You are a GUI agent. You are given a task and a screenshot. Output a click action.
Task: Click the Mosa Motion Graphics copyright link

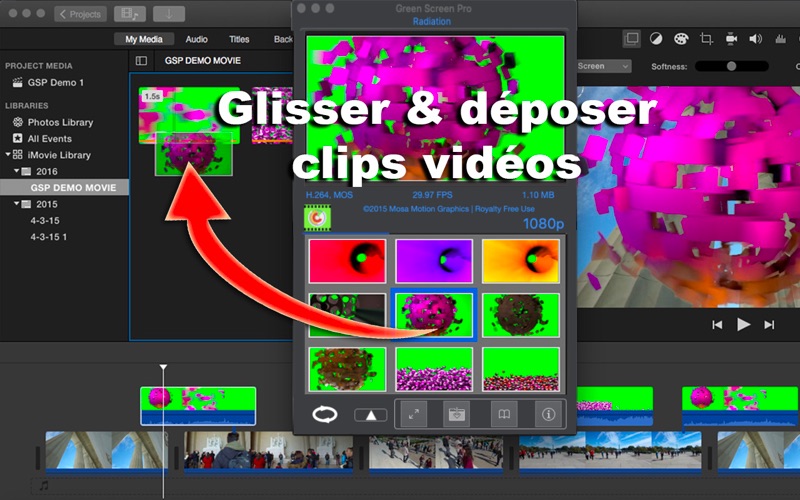pyautogui.click(x=448, y=209)
